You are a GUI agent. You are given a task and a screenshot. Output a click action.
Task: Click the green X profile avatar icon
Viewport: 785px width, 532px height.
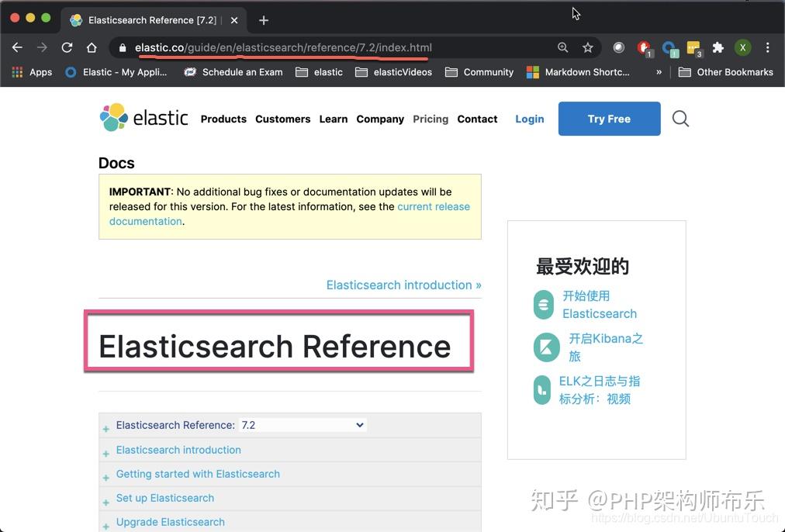[742, 47]
